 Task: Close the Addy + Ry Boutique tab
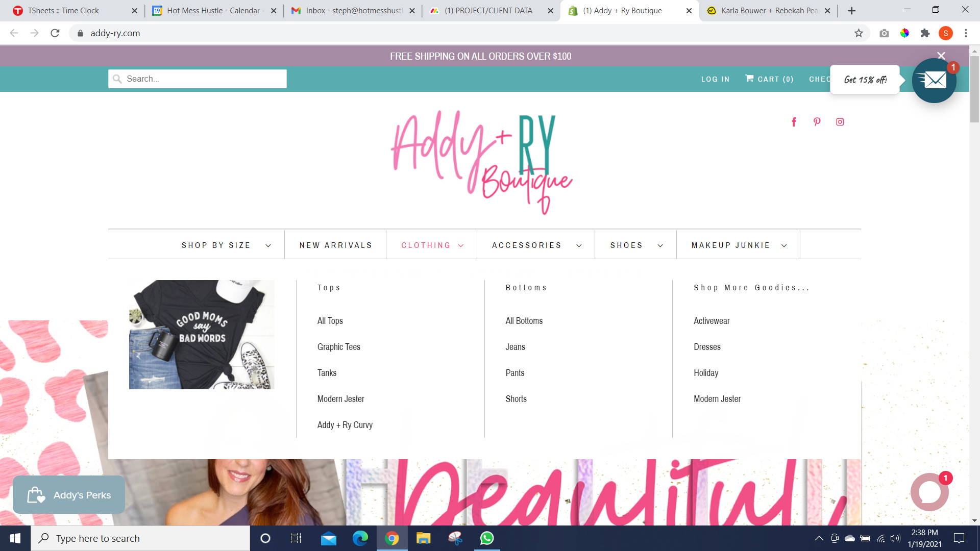[x=689, y=11]
